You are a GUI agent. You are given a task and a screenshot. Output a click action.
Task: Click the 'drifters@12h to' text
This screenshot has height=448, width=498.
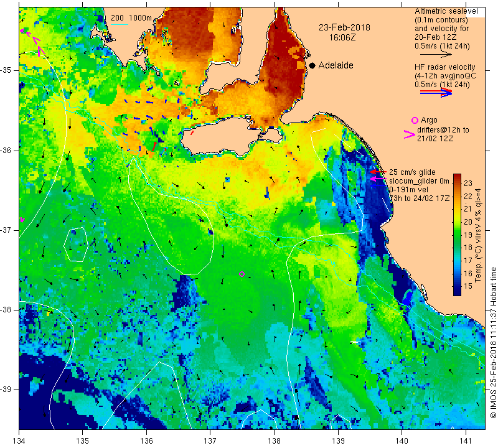click(x=443, y=130)
